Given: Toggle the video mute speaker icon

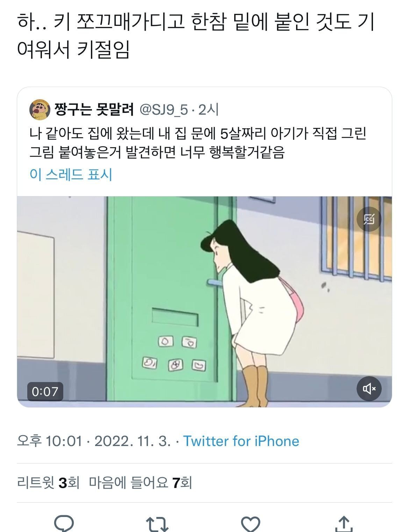Looking at the screenshot, I should [x=369, y=388].
